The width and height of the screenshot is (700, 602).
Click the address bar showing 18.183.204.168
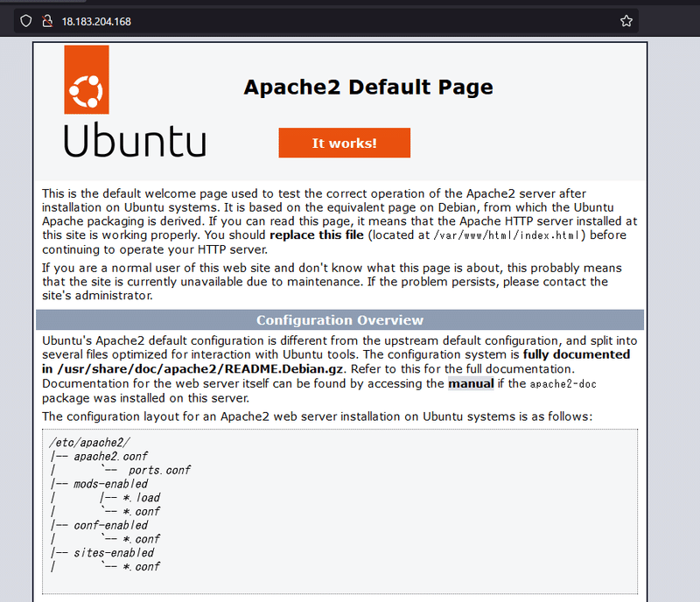[x=325, y=21]
